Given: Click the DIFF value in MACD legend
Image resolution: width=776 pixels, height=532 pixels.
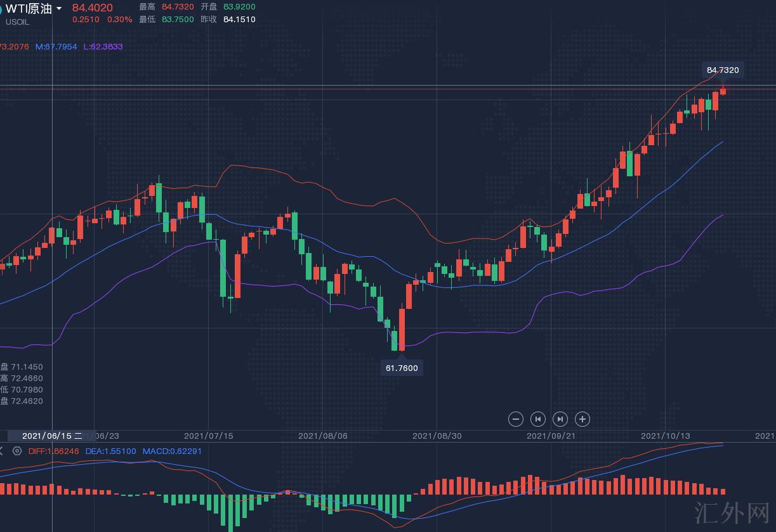Looking at the screenshot, I should click(54, 451).
